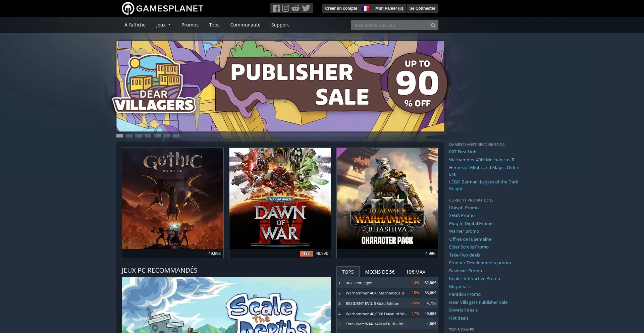The height and width of the screenshot is (333, 644).
Task: Open Offres de la semaine link
Action: click(470, 239)
